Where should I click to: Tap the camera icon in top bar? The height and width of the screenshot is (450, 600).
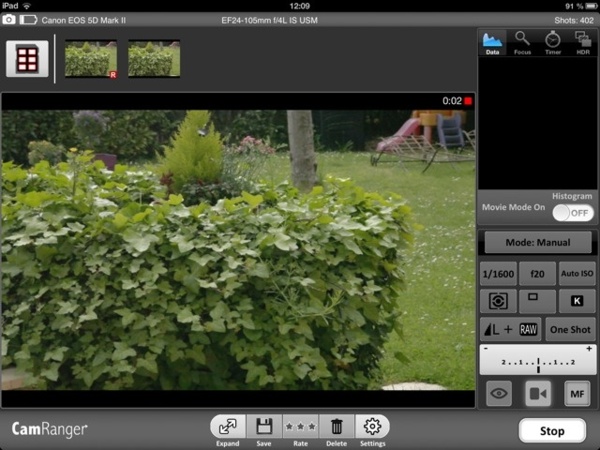tap(9, 20)
